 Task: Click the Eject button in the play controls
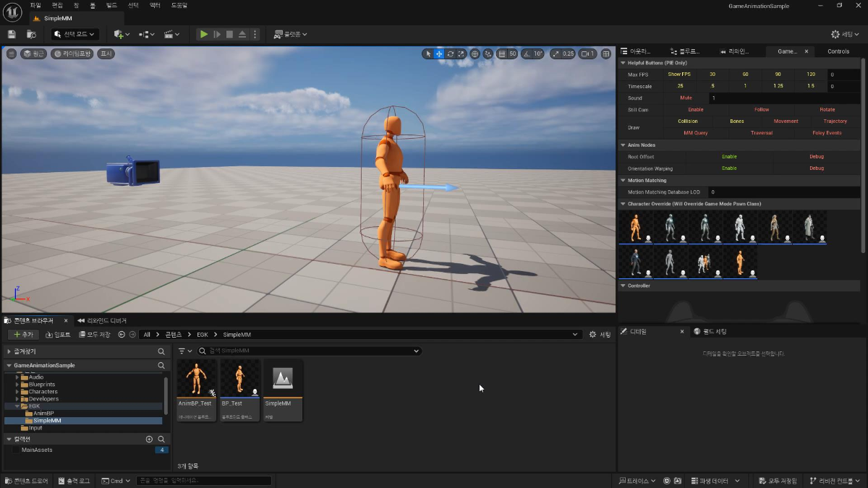tap(242, 34)
